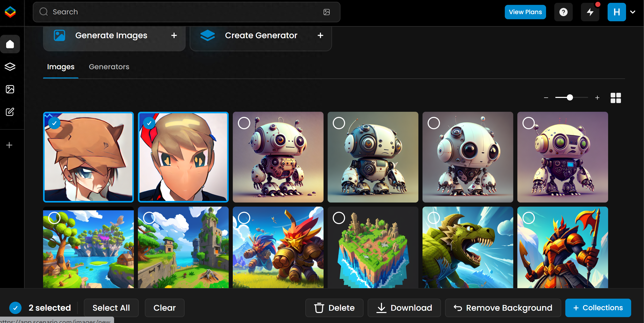
Task: Open the Generators layers sidebar icon
Action: [x=10, y=67]
